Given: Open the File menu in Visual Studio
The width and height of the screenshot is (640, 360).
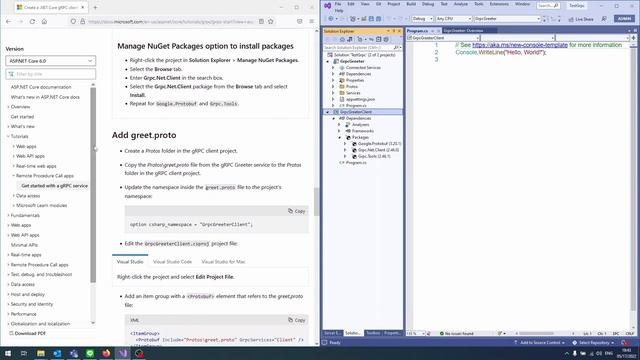Looking at the screenshot, I should click(x=338, y=4).
